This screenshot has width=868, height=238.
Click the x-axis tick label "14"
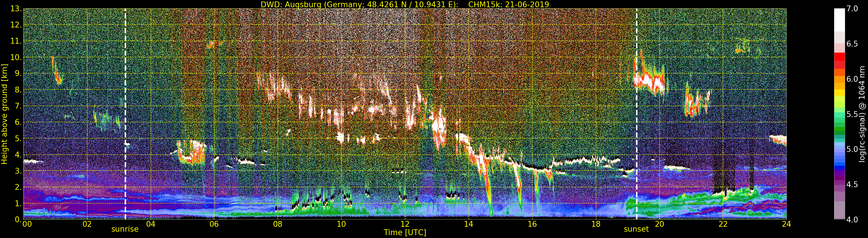coord(468,224)
